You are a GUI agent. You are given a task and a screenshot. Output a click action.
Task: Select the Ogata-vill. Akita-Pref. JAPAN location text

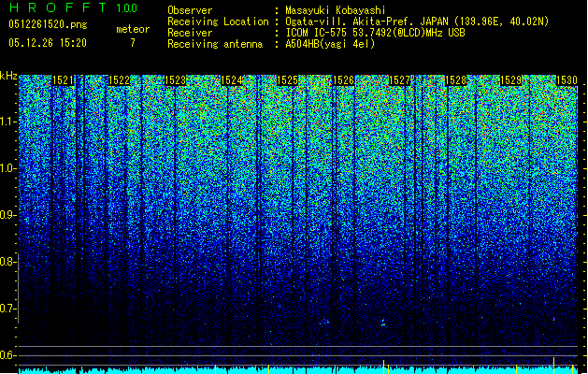[x=417, y=22]
